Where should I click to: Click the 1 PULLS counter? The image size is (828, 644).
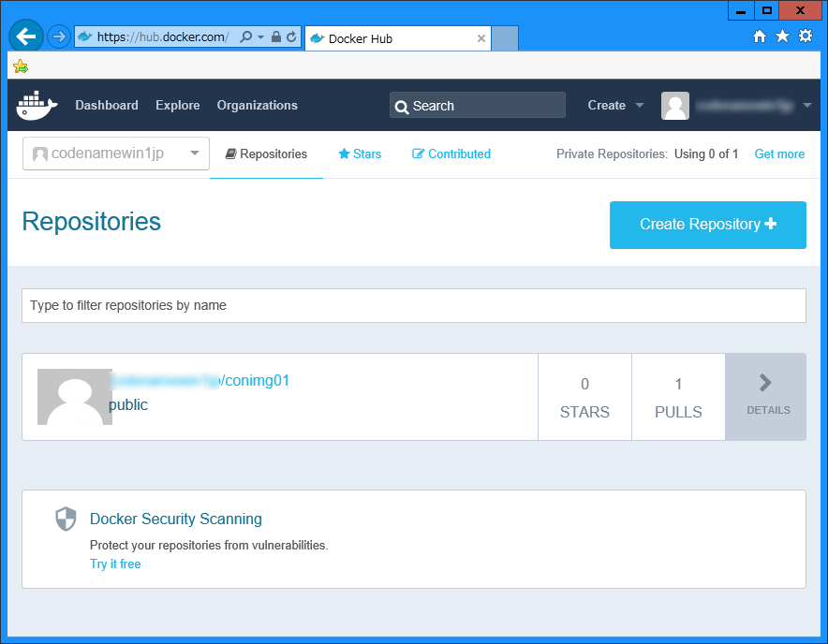(678, 397)
